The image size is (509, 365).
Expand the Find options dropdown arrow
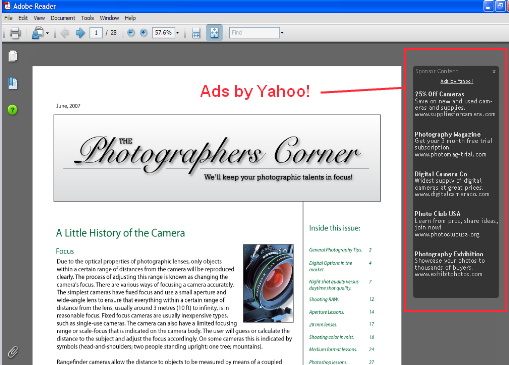[x=282, y=33]
